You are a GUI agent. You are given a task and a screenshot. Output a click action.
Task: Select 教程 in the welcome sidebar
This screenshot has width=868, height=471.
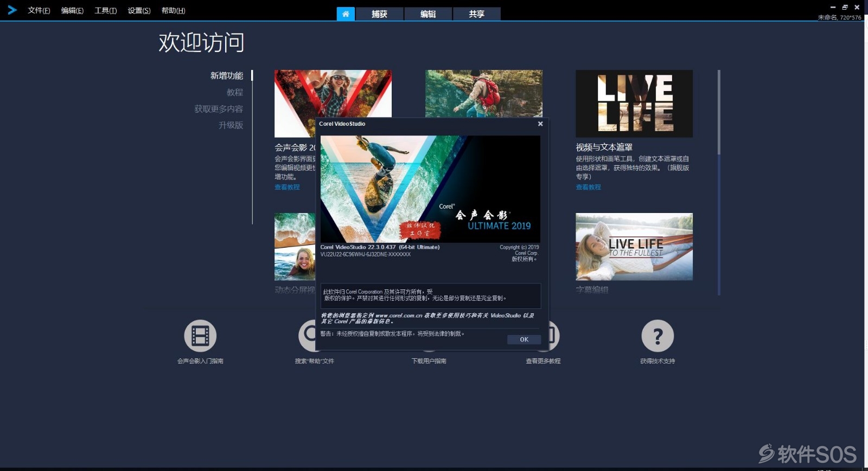[235, 92]
